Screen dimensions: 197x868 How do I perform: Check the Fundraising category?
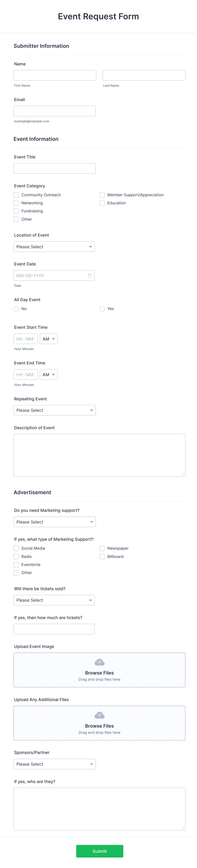click(x=16, y=211)
